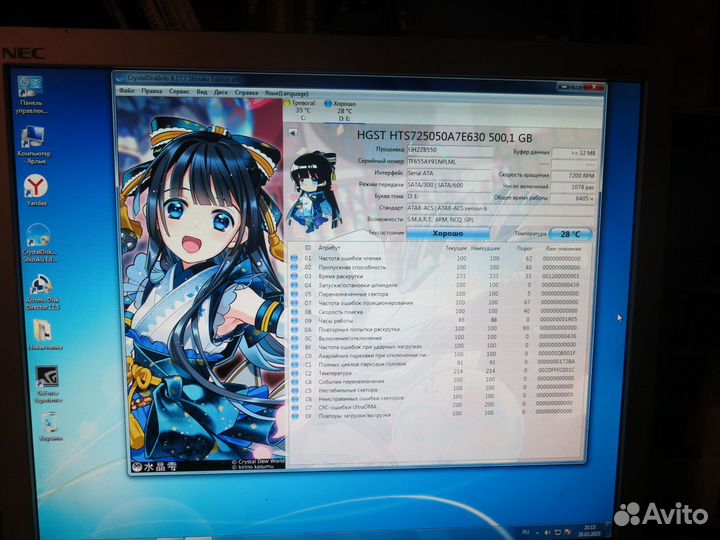
Task: Open the Сервис menu
Action: [x=179, y=92]
